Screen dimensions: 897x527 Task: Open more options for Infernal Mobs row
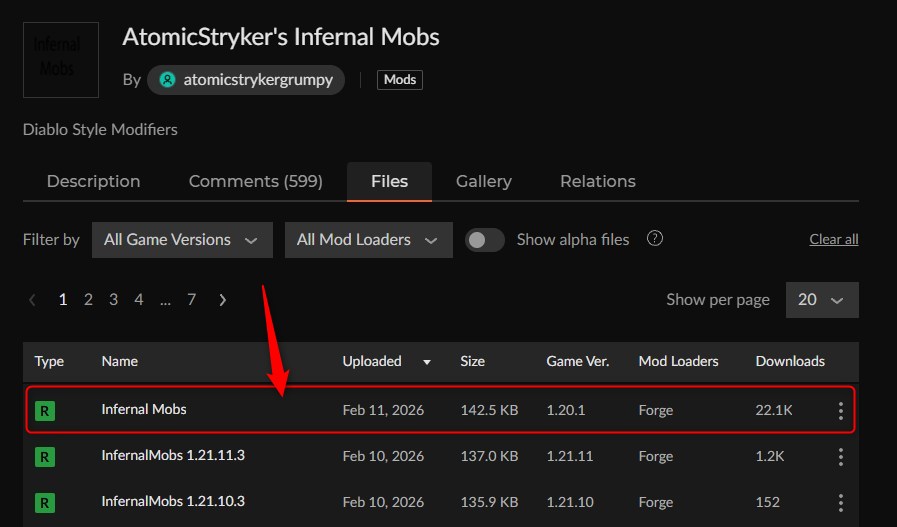840,410
